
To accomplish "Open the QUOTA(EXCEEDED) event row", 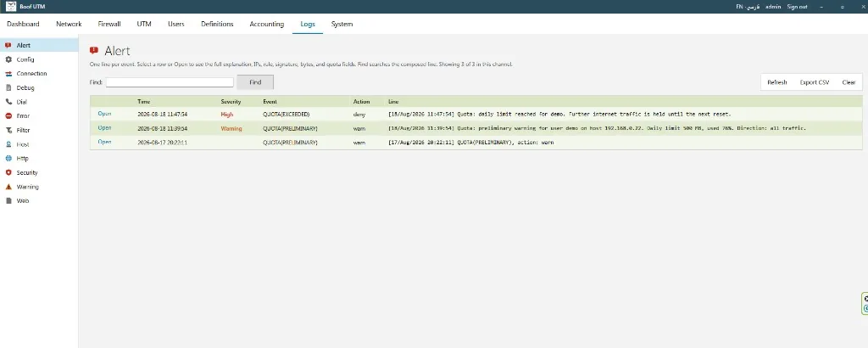I will tap(104, 114).
